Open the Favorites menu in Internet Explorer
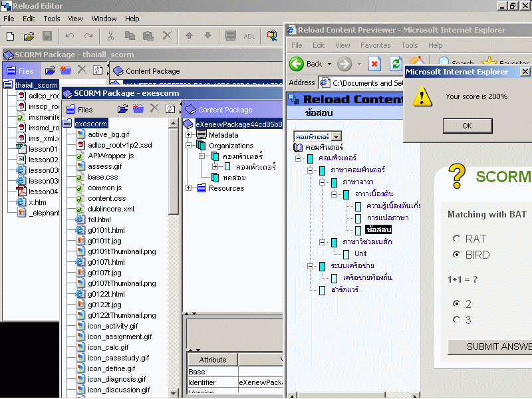The image size is (532, 399). (375, 45)
